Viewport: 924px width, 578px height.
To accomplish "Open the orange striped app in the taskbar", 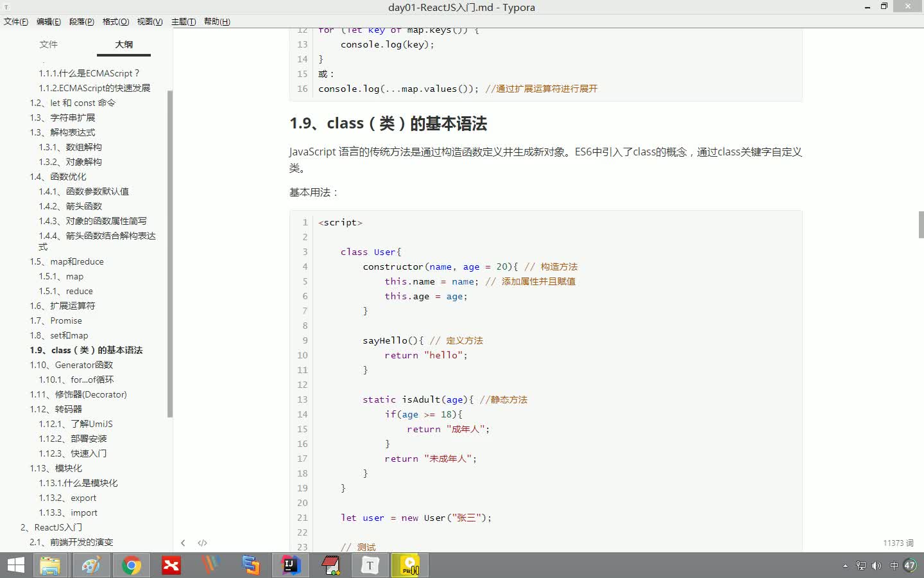I will (210, 565).
